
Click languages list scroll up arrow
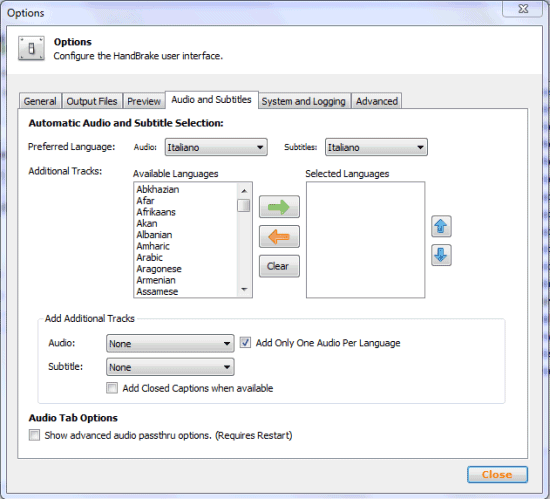point(244,191)
